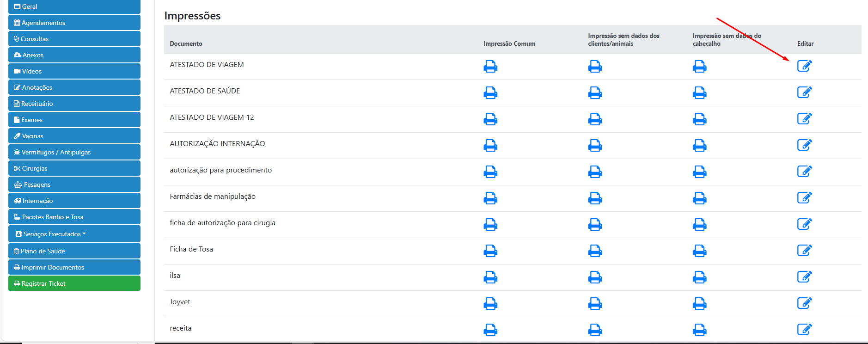Edit autorização para procedimento document
Image resolution: width=868 pixels, height=344 pixels.
point(804,172)
